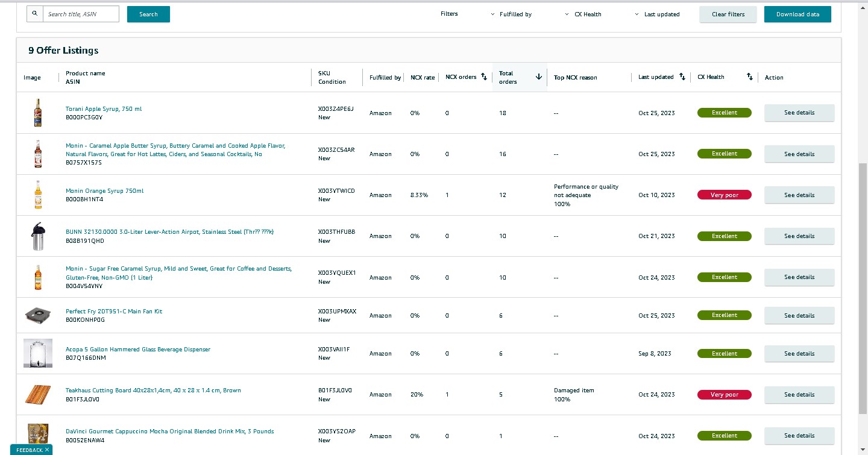The image size is (868, 455).
Task: Select ASIN B000PC3G0Y text
Action: coord(84,118)
